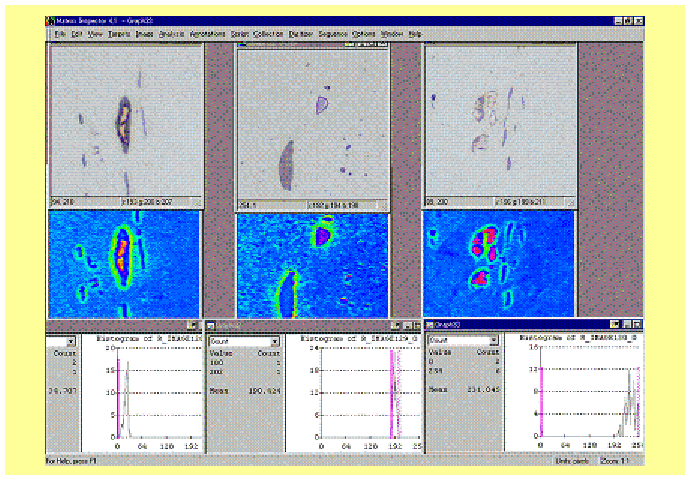Click the Count column header in the right graph panel
Viewport: 690px width, 480px height.
click(x=488, y=352)
